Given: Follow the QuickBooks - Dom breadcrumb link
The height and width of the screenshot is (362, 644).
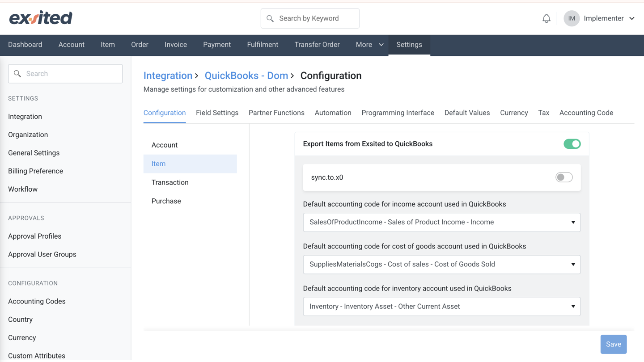Looking at the screenshot, I should click(x=246, y=76).
